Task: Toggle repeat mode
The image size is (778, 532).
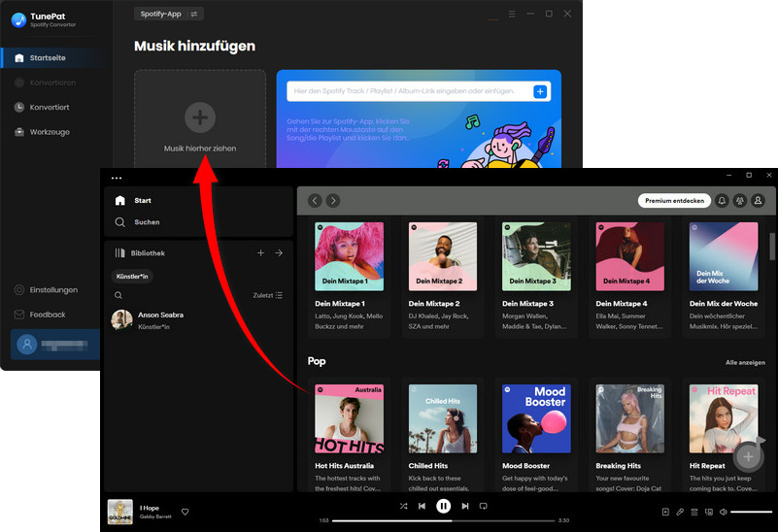Action: [484, 506]
